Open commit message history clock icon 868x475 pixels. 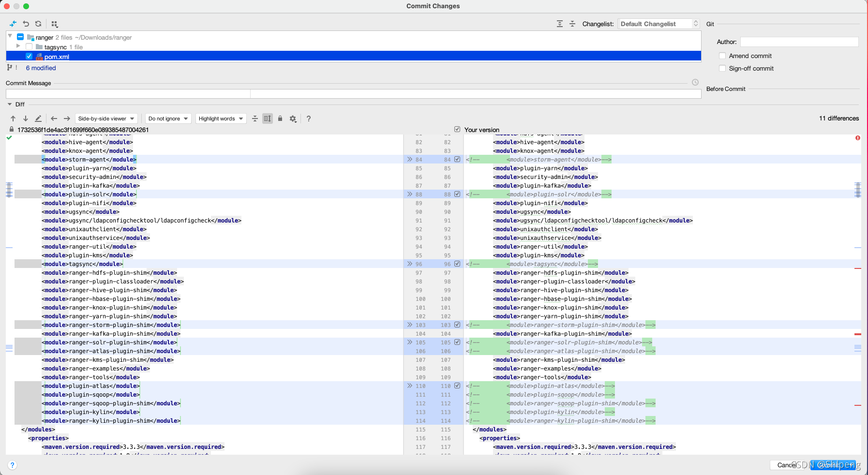(x=695, y=82)
